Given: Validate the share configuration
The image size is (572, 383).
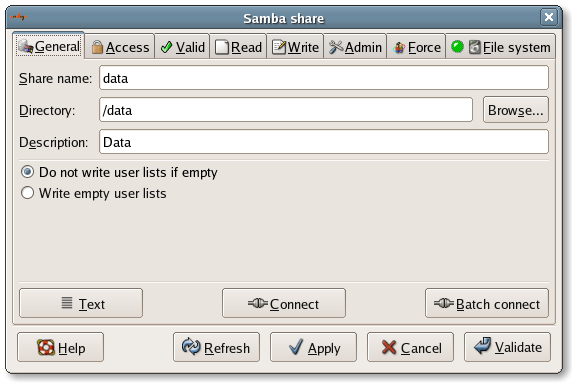Looking at the screenshot, I should (507, 347).
